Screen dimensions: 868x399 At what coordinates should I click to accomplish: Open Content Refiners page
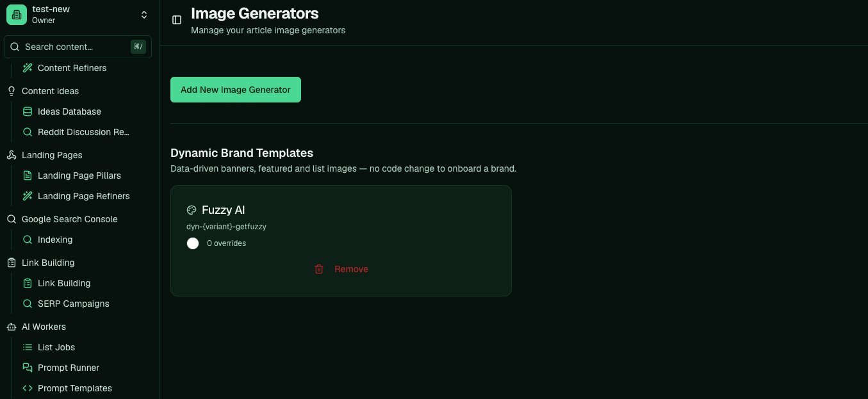72,68
